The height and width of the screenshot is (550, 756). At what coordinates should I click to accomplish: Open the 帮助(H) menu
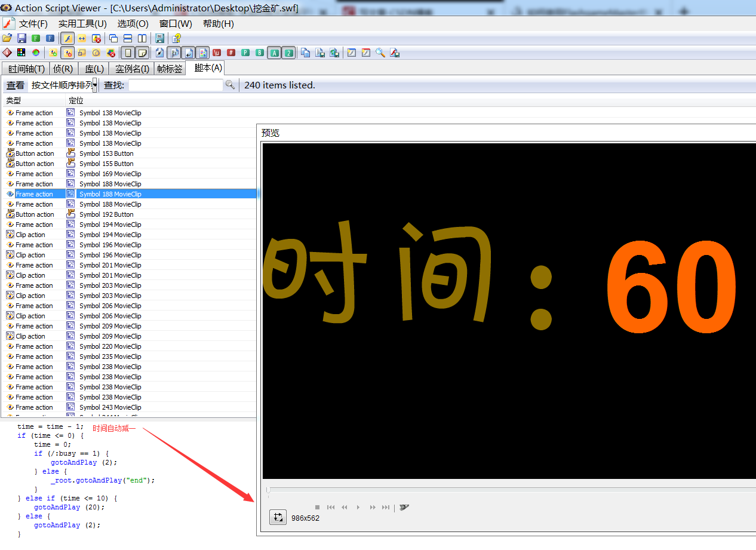point(219,24)
